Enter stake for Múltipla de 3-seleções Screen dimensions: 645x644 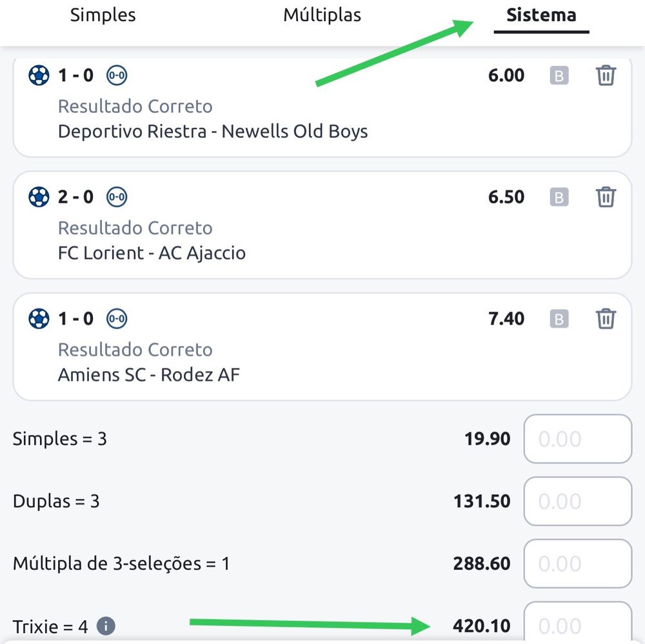577,564
